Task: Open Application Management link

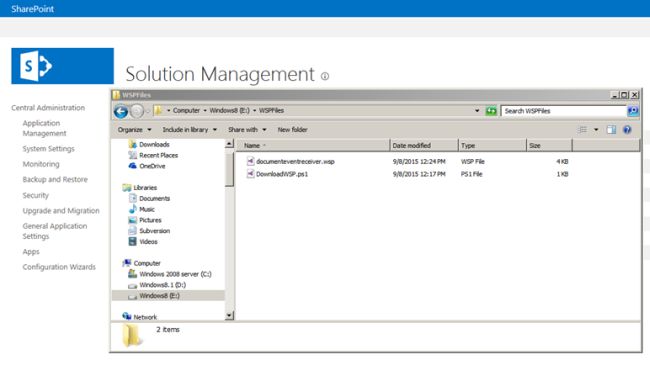Action: click(44, 128)
